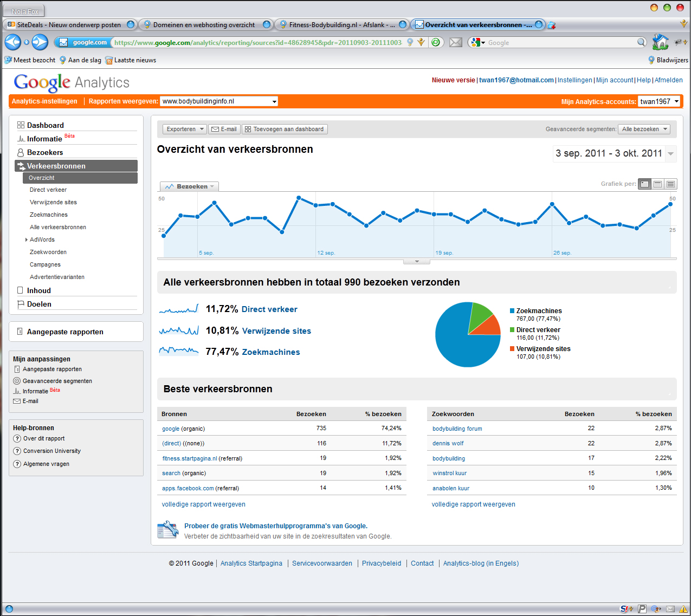Open the Exporteren dropdown

pyautogui.click(x=184, y=129)
